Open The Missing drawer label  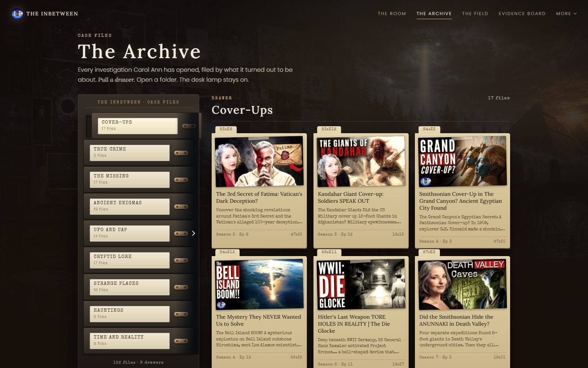coord(130,180)
